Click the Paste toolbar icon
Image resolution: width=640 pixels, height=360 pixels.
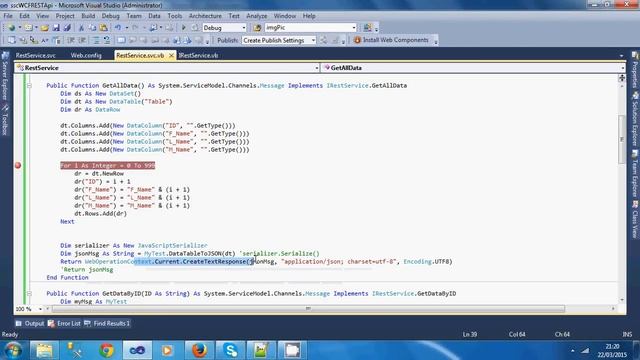pos(104,28)
